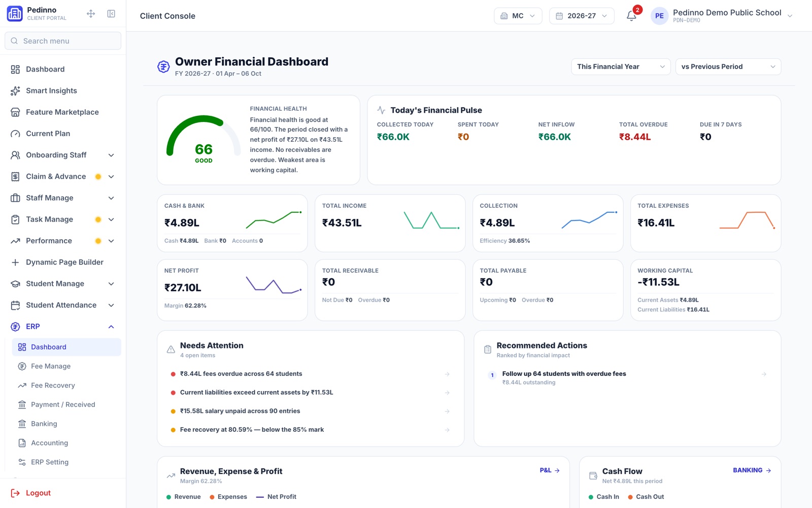
Task: Expand the Student Manage chevron
Action: [x=111, y=284]
